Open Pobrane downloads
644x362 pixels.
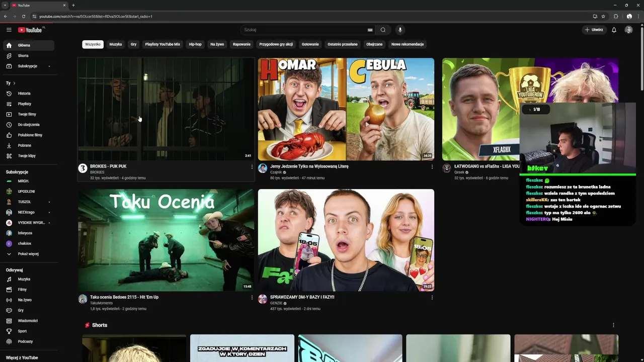click(x=29, y=145)
